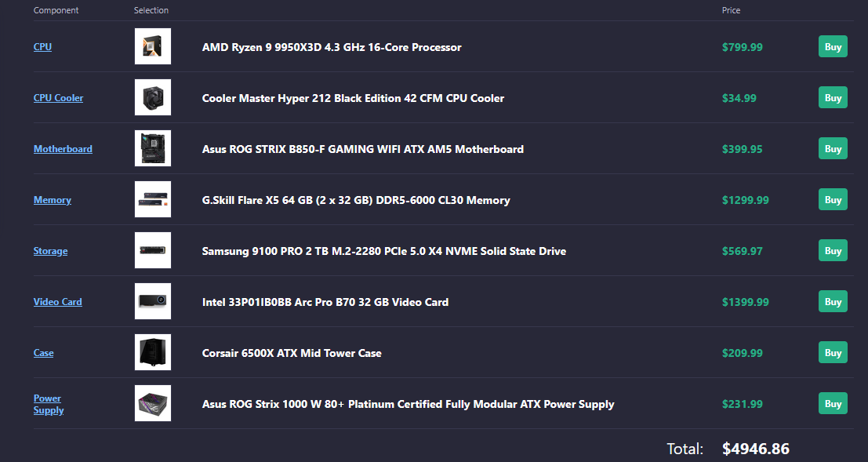Open the Samsung 9100 PRO SSD thumbnail
This screenshot has width=868, height=462.
click(x=153, y=250)
